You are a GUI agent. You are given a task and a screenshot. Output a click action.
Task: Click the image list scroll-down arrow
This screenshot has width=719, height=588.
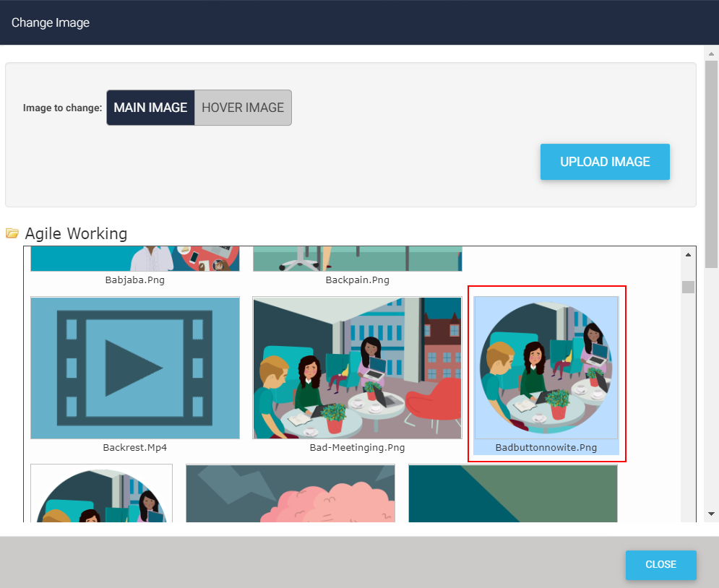click(688, 514)
